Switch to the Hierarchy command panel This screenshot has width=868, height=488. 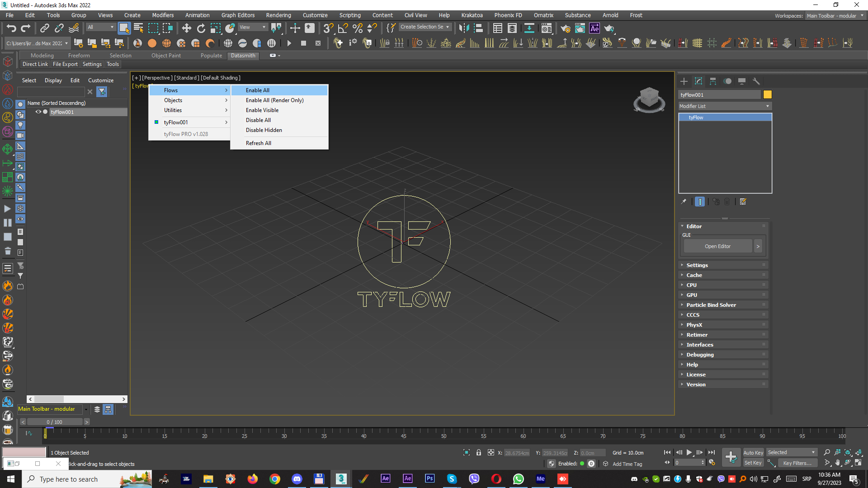[713, 81]
